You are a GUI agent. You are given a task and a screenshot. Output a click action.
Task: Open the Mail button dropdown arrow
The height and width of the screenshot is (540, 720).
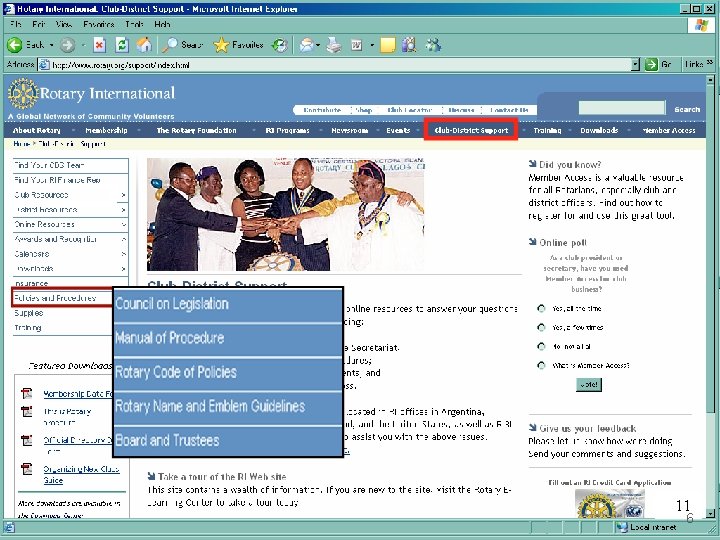coord(318,45)
